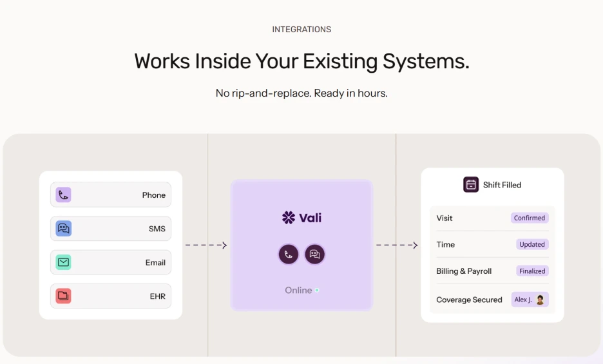Click the Alex J. coverage badge
The height and width of the screenshot is (364, 603).
[530, 300]
